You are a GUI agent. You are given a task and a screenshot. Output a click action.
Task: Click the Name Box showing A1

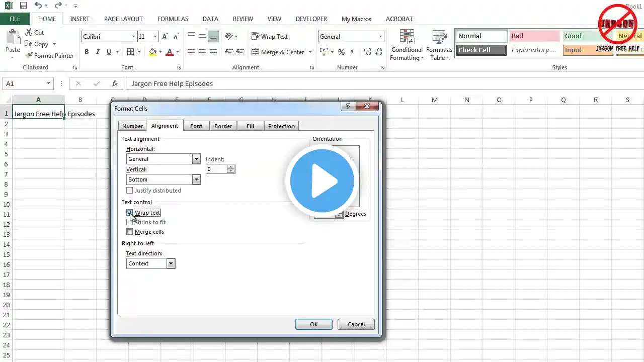click(24, 83)
